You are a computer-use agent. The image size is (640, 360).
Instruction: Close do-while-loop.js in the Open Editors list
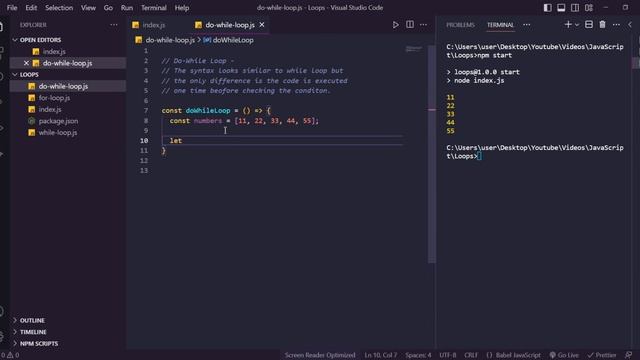click(26, 63)
